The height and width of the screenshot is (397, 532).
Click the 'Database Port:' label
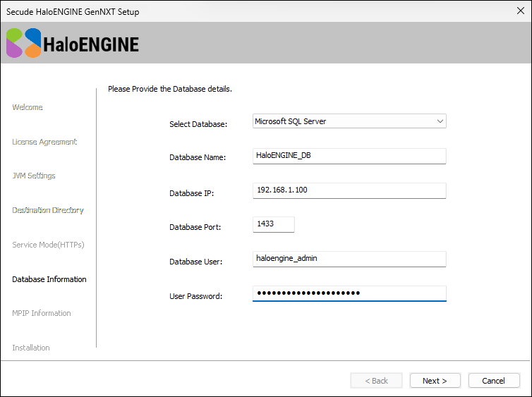coord(195,227)
